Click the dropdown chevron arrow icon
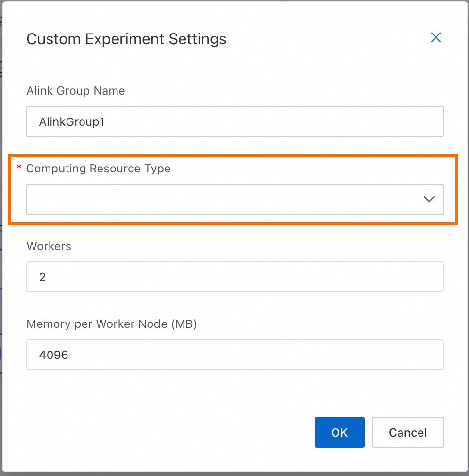Screen dimensions: 469x476 [429, 199]
